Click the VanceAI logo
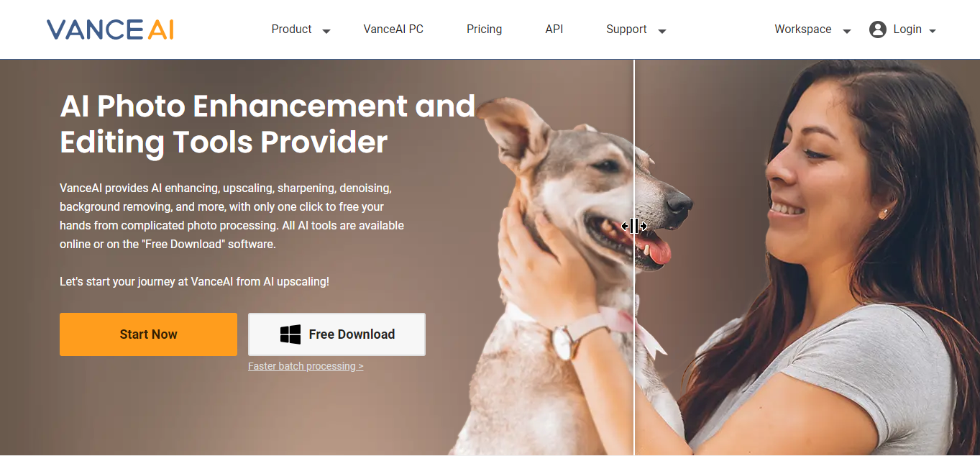 110,29
